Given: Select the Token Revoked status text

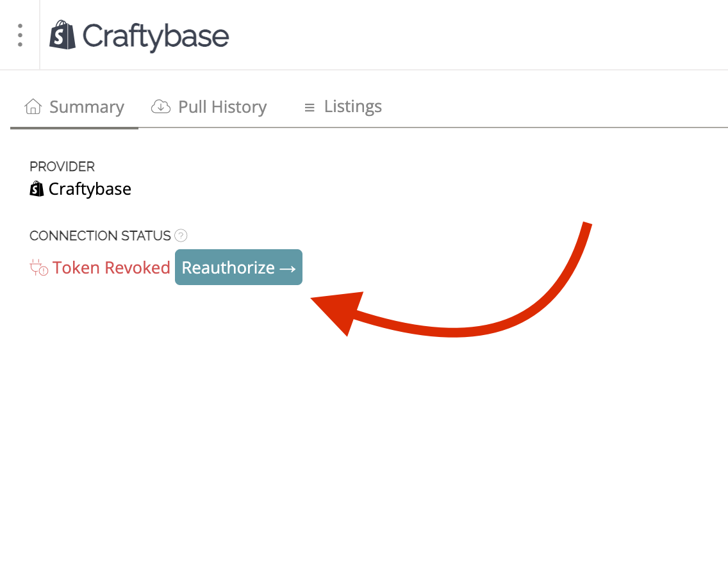Looking at the screenshot, I should tap(112, 268).
